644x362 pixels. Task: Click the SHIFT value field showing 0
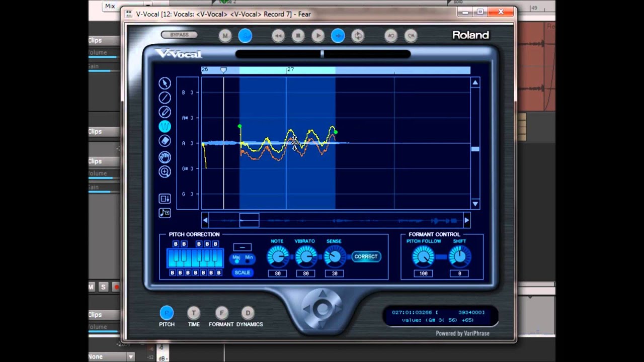[459, 274]
